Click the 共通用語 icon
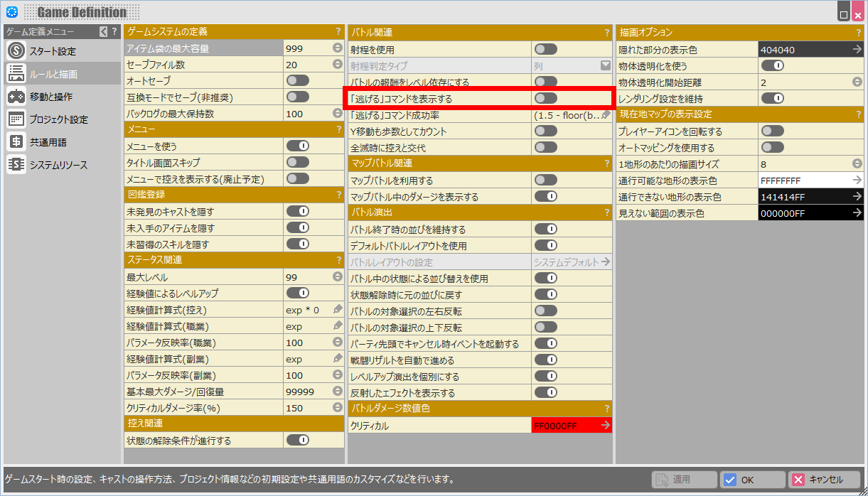Image resolution: width=868 pixels, height=496 pixels. point(16,142)
